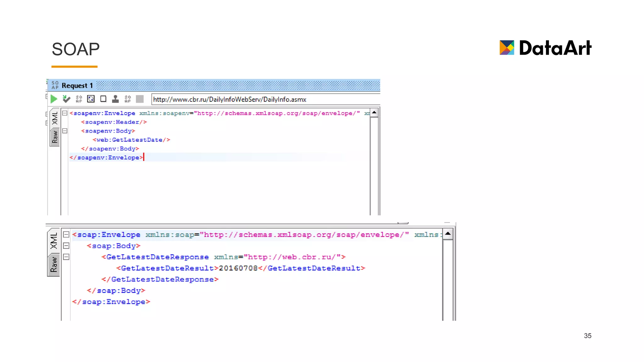This screenshot has height=362, width=644.
Task: Click the add assertion checkmark icon
Action: (x=66, y=99)
